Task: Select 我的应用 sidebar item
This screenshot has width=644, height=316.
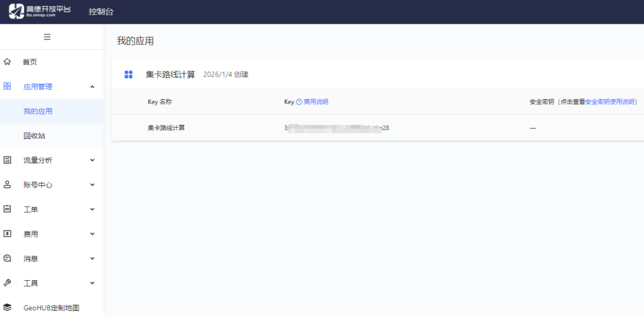Action: click(x=38, y=111)
